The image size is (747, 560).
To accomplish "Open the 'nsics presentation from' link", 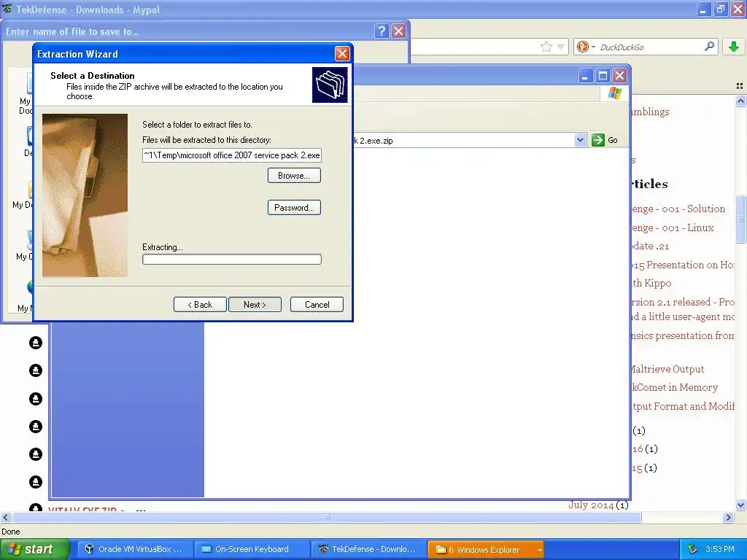I will click(683, 335).
